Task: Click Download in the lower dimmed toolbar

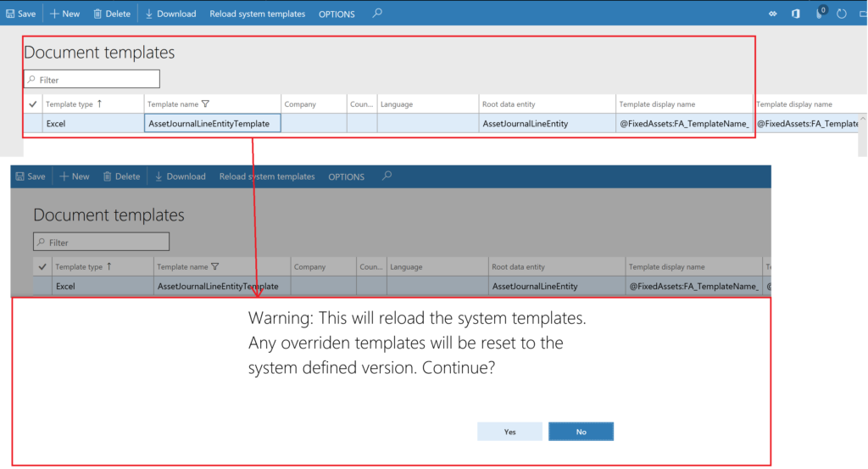Action: (181, 176)
